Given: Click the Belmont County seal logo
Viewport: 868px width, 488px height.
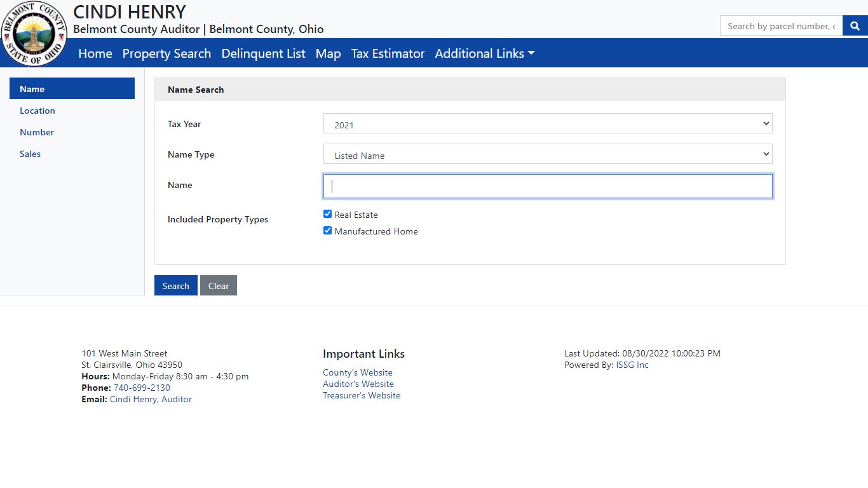Looking at the screenshot, I should pos(34,33).
